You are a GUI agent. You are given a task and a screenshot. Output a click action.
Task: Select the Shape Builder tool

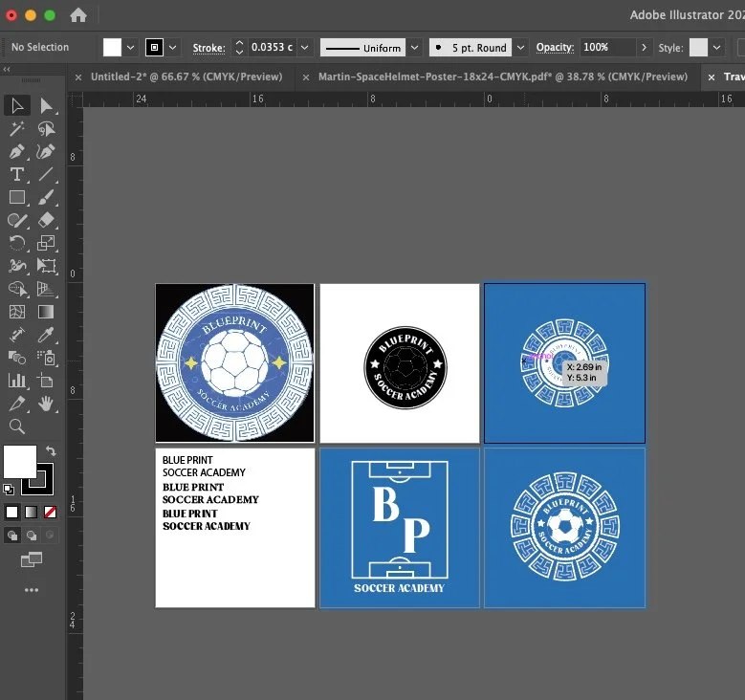coord(17,289)
